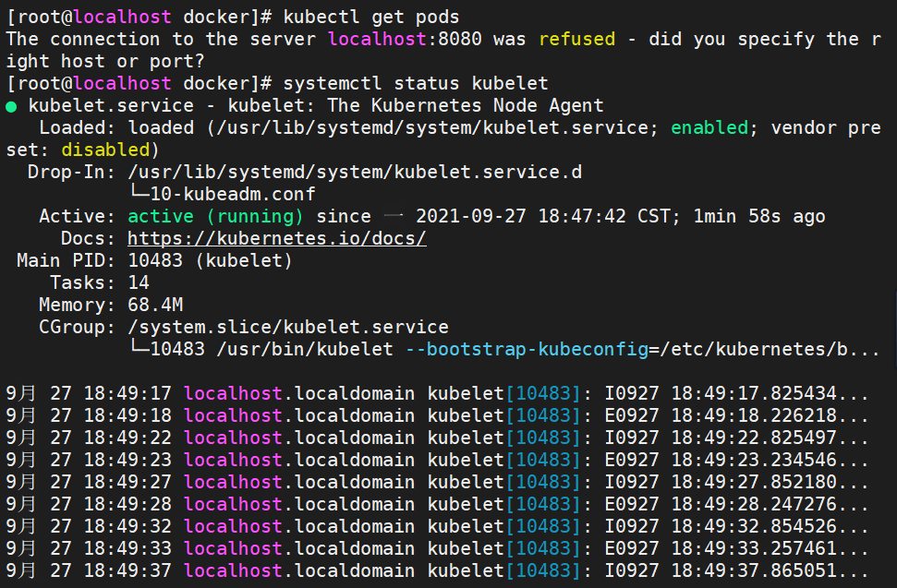Select the yellow 'disabled' preset word
The width and height of the screenshot is (897, 588).
[105, 150]
